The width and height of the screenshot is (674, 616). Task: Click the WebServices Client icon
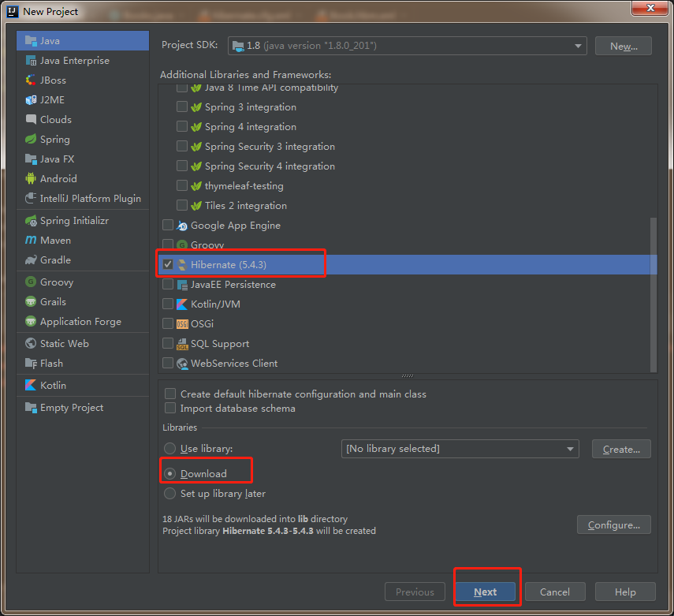(182, 364)
